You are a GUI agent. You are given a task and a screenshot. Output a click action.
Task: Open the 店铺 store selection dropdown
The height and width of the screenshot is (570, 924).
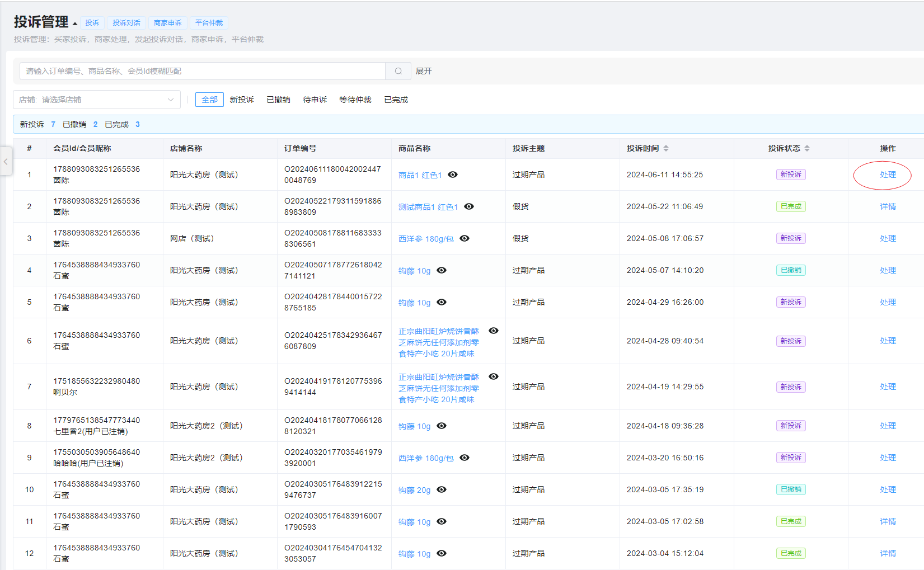coord(97,100)
